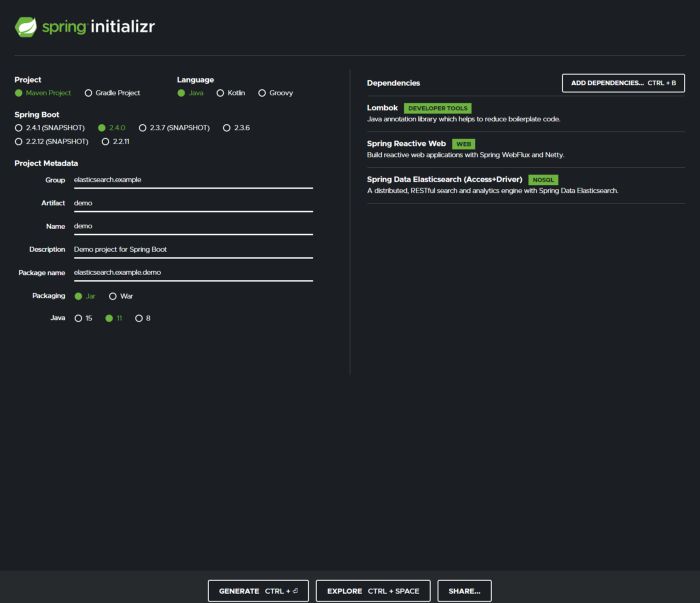The width and height of the screenshot is (700, 603).
Task: Click the Group input field
Action: tap(192, 180)
